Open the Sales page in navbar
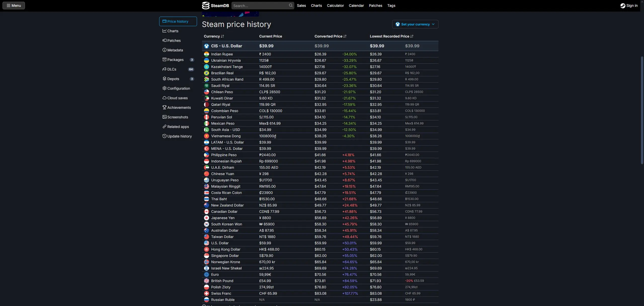Viewport: 644px width, 306px height. click(301, 6)
